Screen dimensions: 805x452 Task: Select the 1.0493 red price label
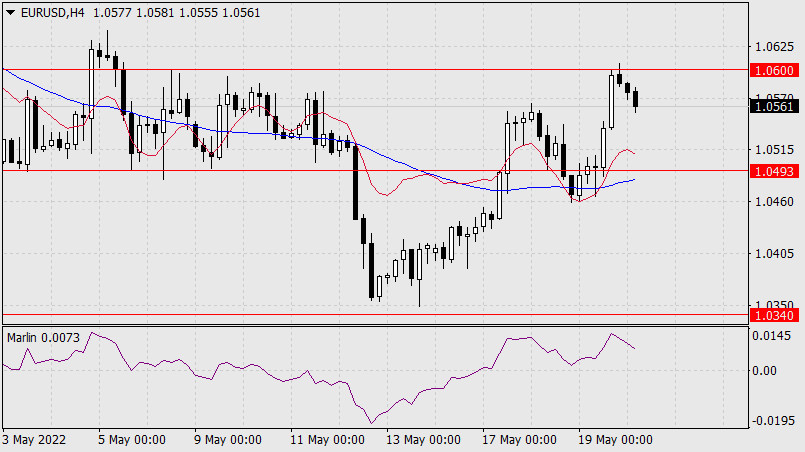pyautogui.click(x=774, y=171)
